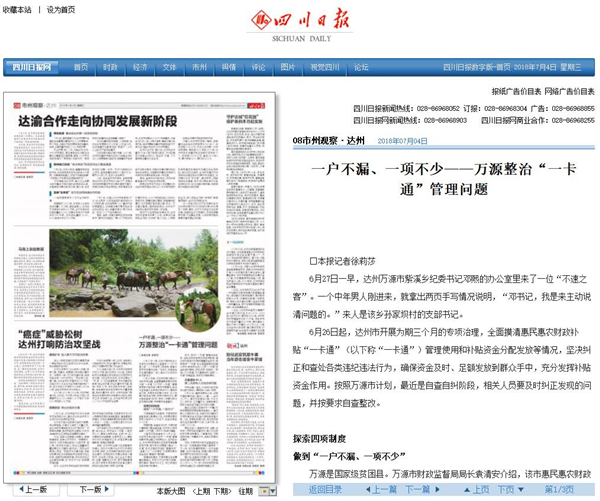Click the subheading 探索四项制度
Screen dimensions: 600x501
(320, 439)
